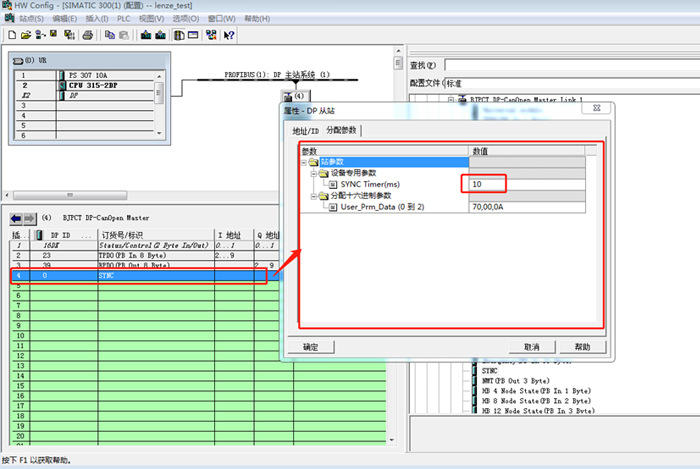Viewport: 700px width, 469px height.
Task: Click the (0) UR rack title icon
Action: (18, 61)
